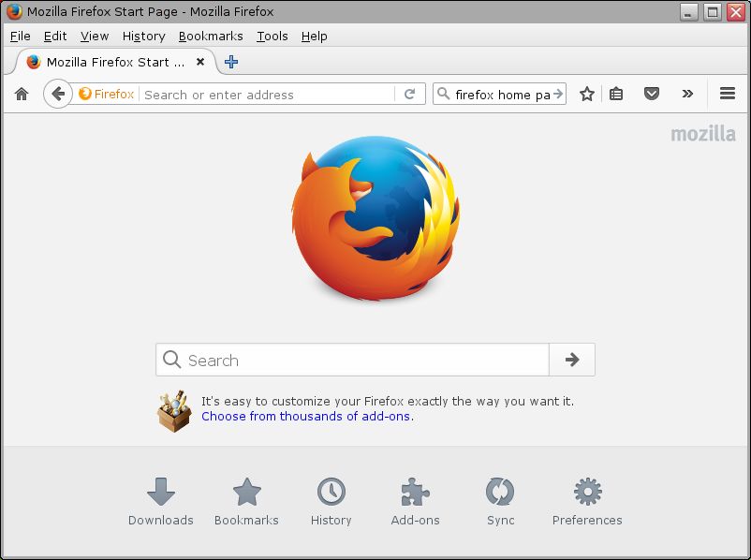Open the Help menu
Screen dimensions: 751x560
click(315, 36)
